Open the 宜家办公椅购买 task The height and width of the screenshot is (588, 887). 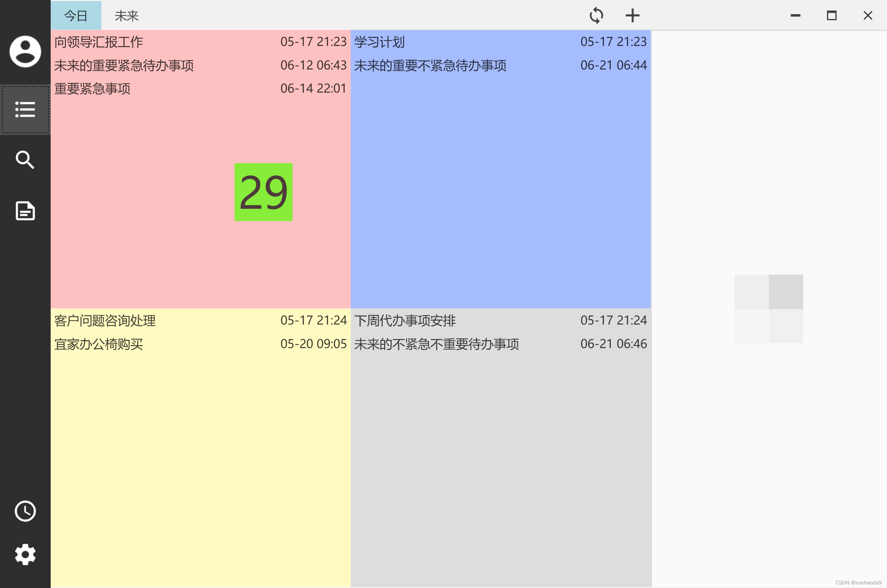coord(99,344)
